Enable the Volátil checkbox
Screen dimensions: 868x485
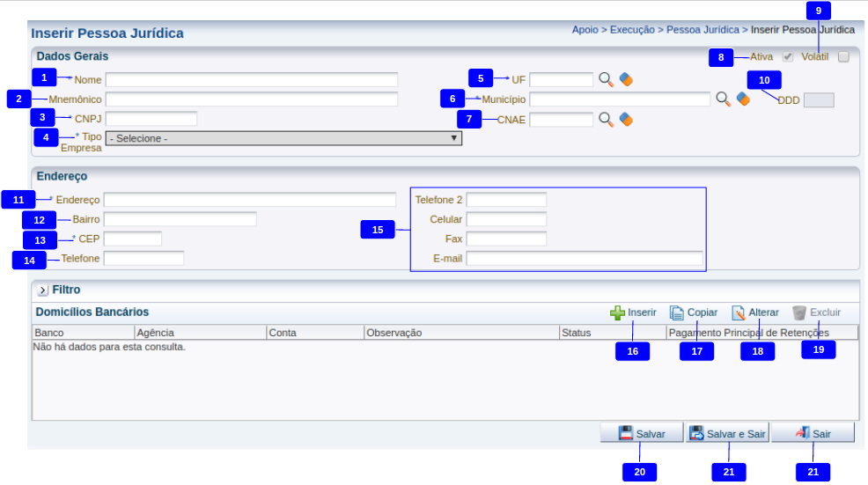843,57
